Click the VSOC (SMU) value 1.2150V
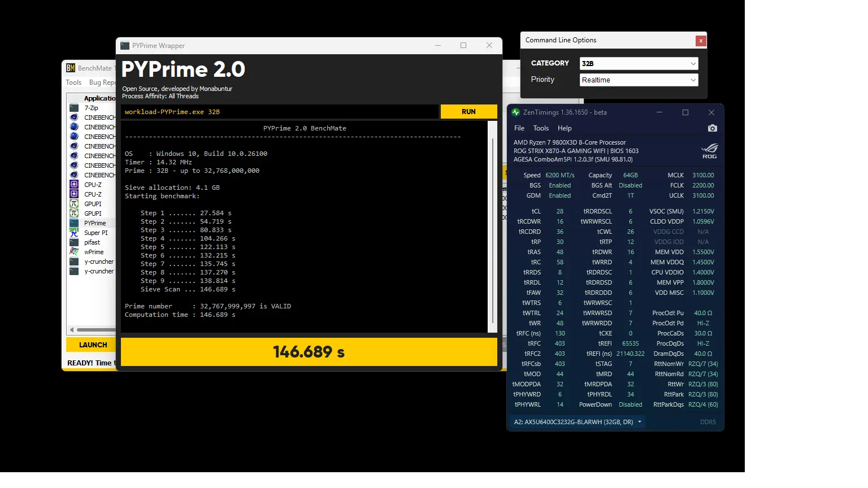The image size is (868, 488). tap(703, 211)
